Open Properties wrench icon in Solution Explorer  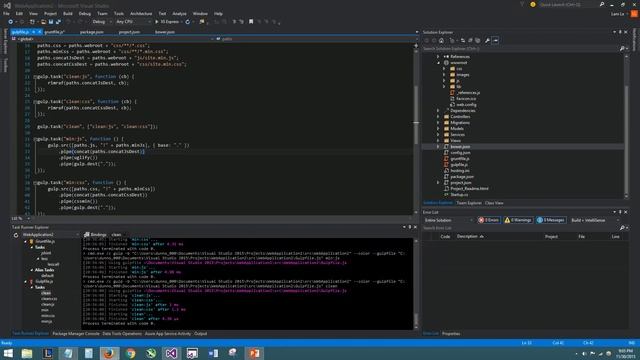click(487, 40)
